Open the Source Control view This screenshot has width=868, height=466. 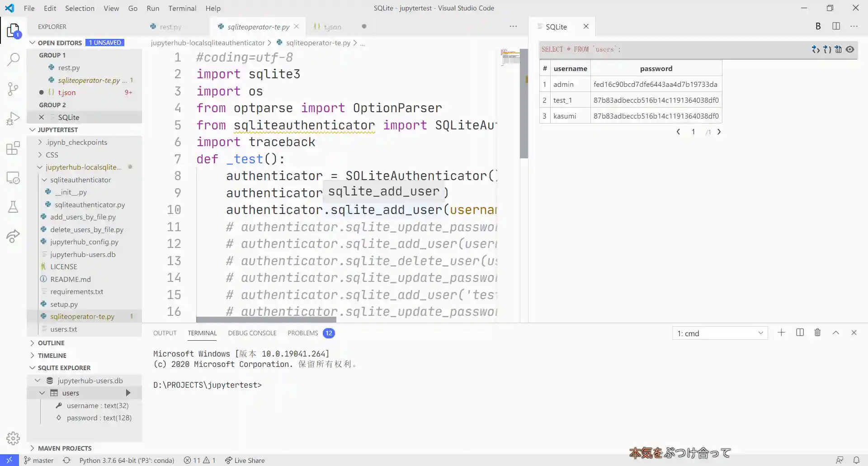pos(13,89)
